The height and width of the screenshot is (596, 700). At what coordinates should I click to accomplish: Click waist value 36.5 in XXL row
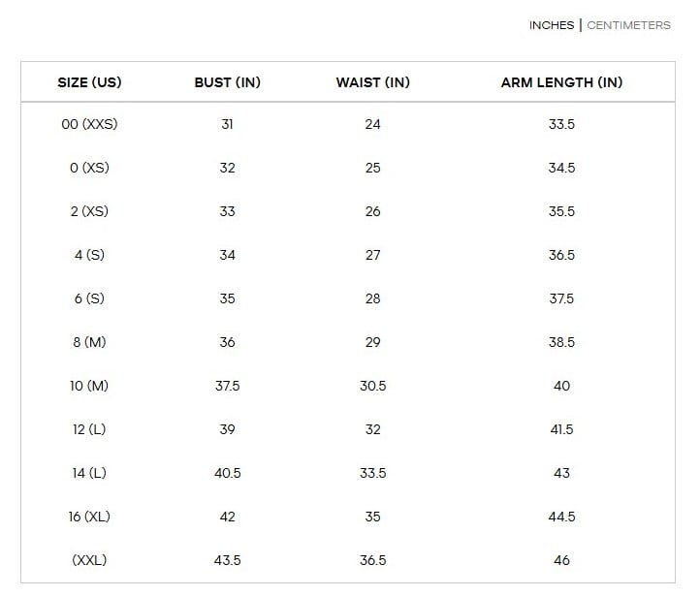coord(372,560)
